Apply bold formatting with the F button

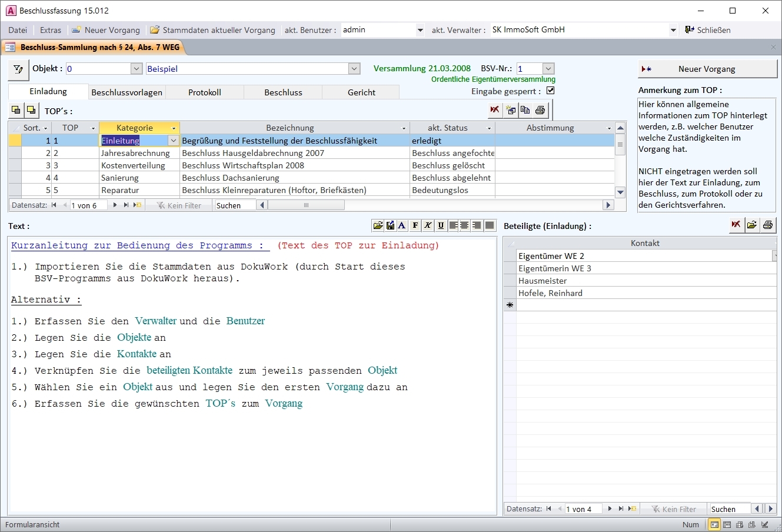point(415,225)
